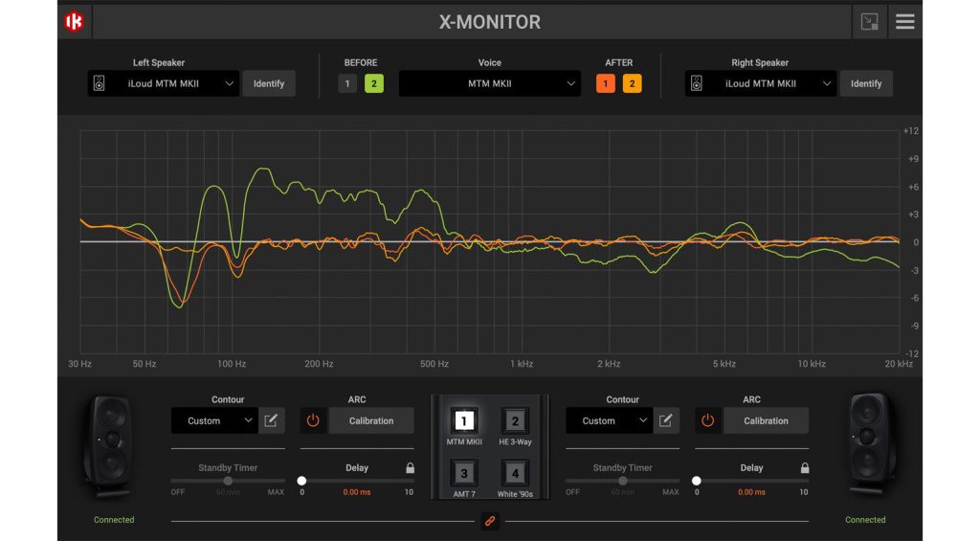
Task: Toggle the left ARC power button
Action: click(313, 420)
